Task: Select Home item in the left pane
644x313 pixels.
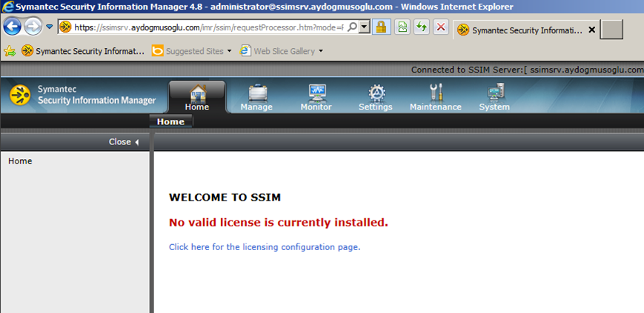Action: [20, 161]
